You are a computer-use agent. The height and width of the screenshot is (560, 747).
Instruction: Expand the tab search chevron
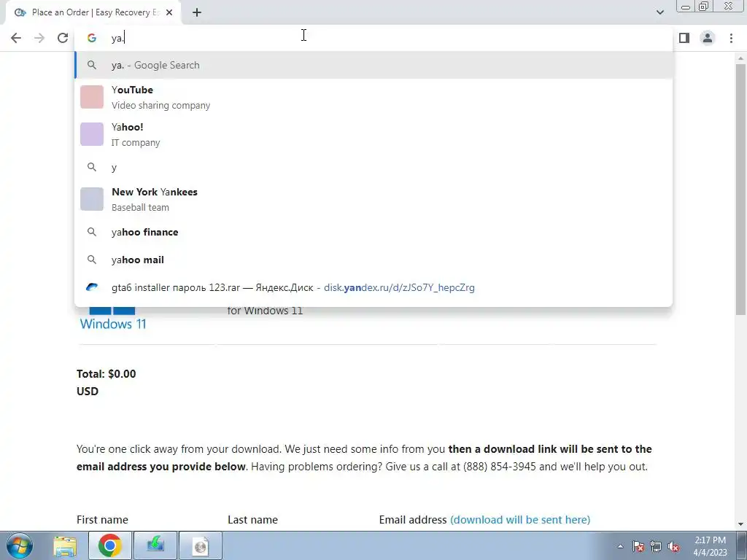[x=659, y=12]
